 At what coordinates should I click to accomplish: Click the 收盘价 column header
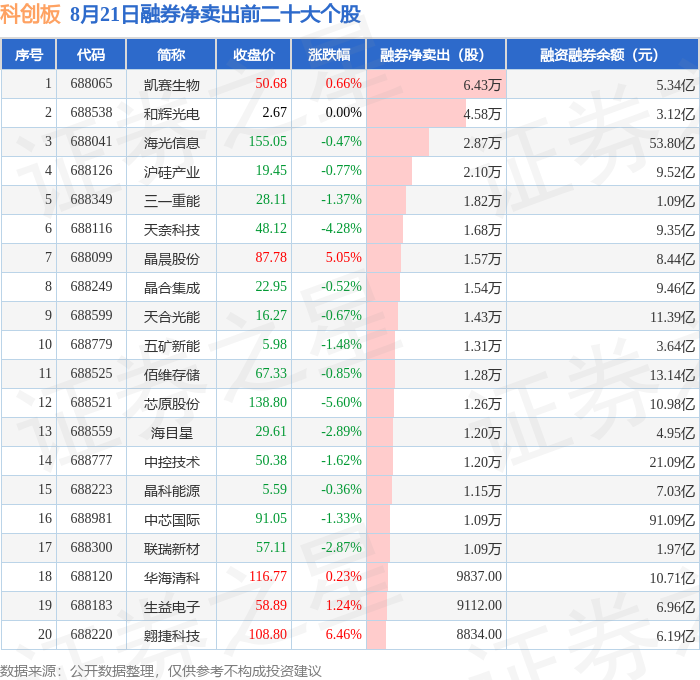pos(254,54)
